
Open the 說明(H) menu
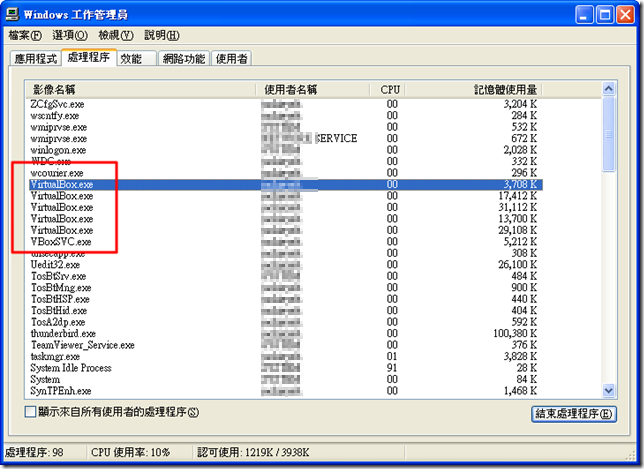[x=162, y=35]
